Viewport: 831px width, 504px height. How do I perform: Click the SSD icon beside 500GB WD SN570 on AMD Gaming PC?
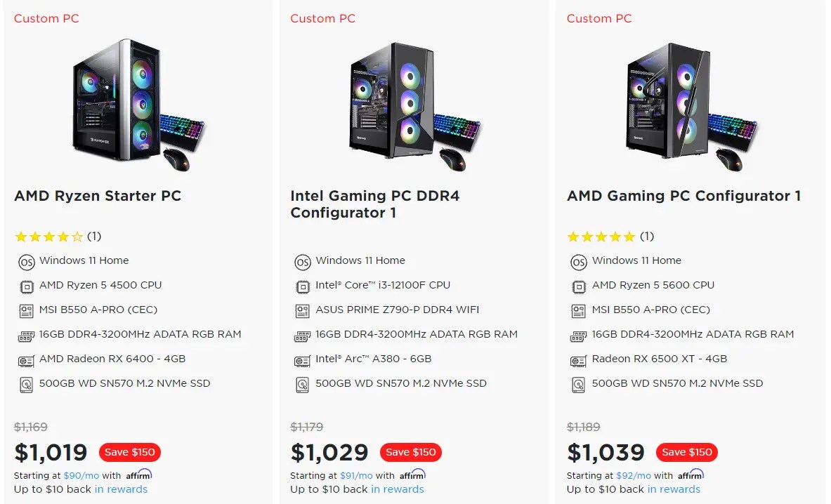(578, 384)
